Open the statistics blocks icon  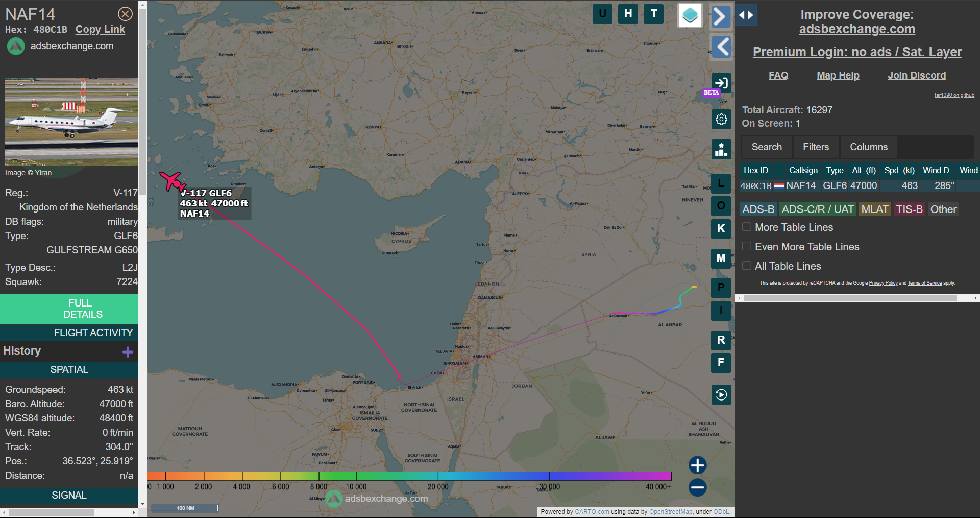(721, 150)
